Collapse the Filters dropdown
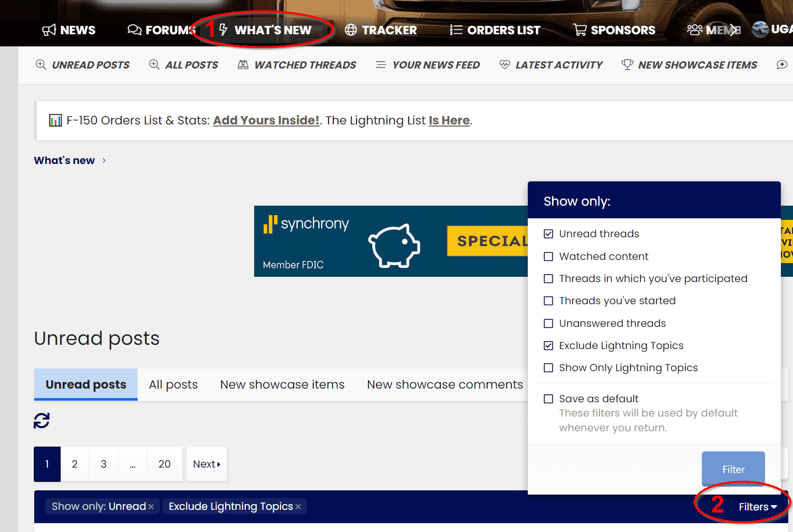 click(x=757, y=507)
